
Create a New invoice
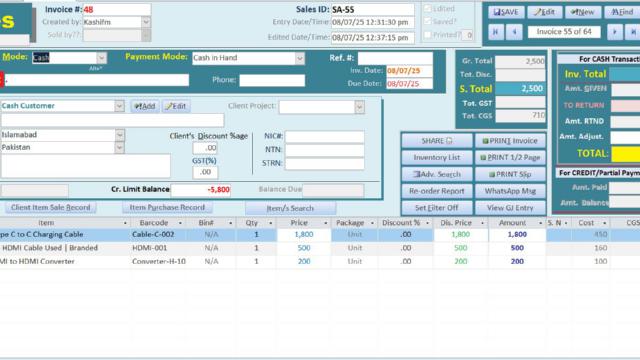pyautogui.click(x=583, y=12)
